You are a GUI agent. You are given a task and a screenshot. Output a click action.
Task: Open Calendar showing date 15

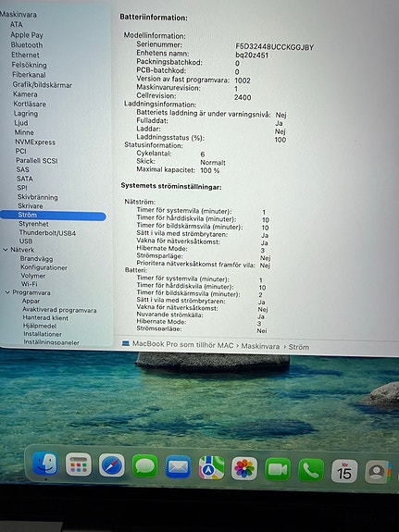[x=344, y=471]
